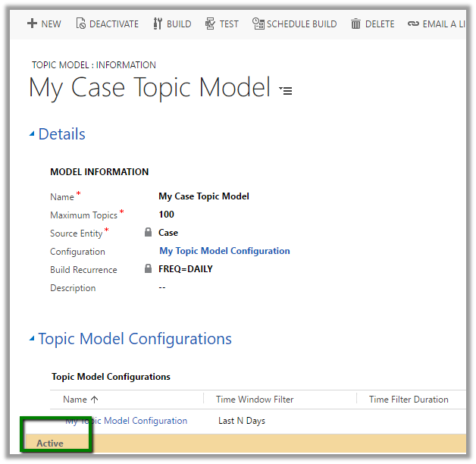The height and width of the screenshot is (464, 476).
Task: Click the New plus icon
Action: tap(32, 24)
